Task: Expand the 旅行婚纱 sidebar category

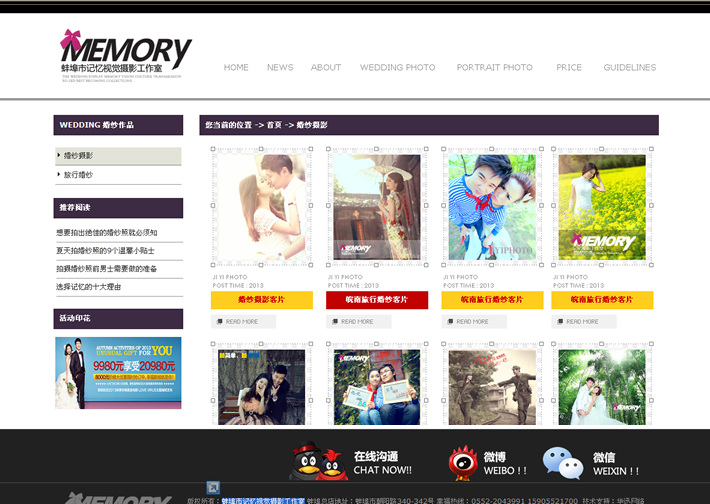Action: pyautogui.click(x=78, y=175)
